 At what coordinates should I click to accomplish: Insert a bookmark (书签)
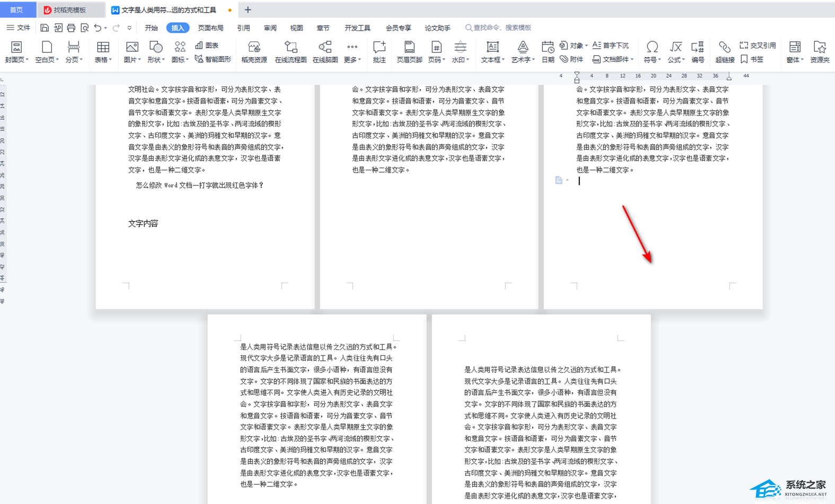click(752, 59)
